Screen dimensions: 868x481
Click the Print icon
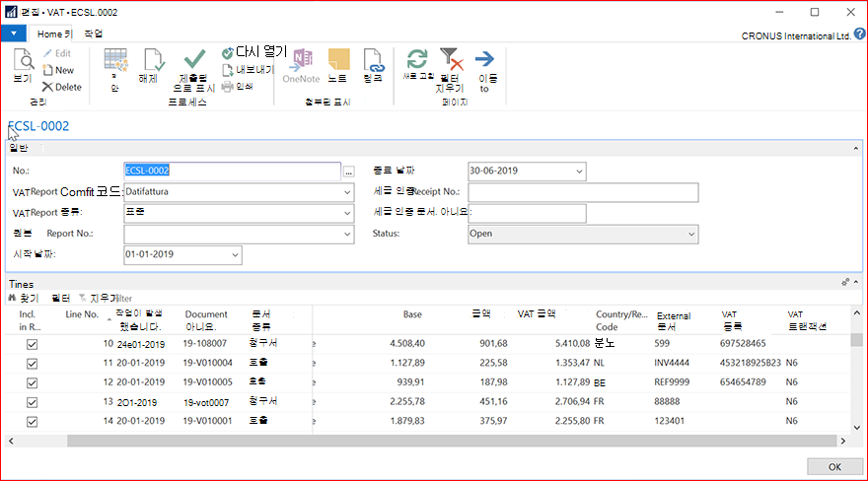click(x=227, y=87)
